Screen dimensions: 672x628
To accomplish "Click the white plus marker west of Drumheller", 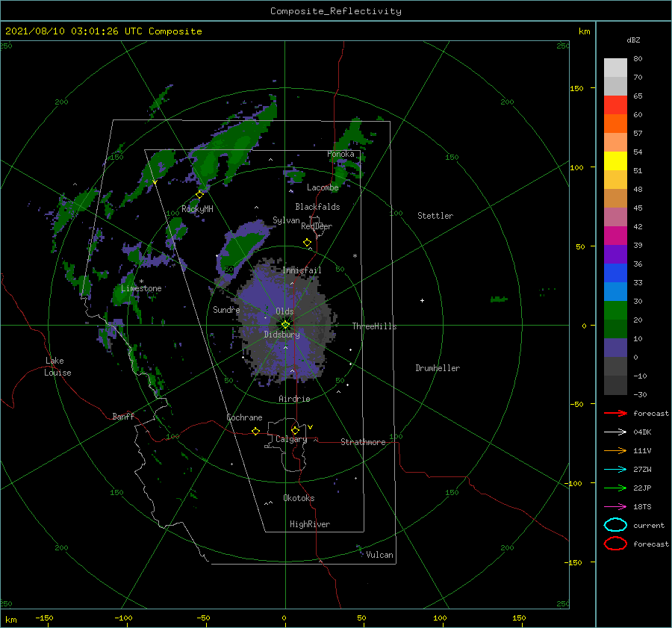I will point(422,300).
